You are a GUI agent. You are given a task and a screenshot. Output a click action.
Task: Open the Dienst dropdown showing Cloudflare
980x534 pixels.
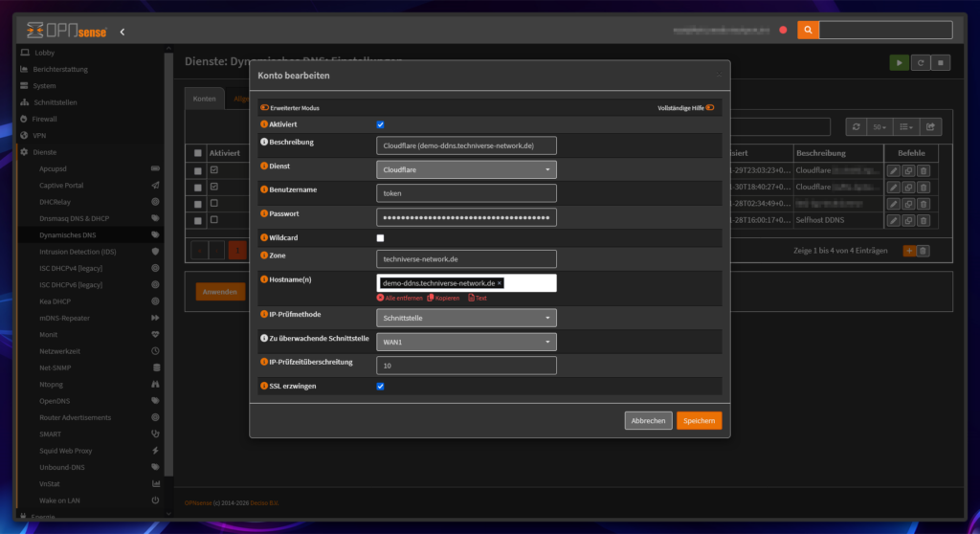point(466,169)
